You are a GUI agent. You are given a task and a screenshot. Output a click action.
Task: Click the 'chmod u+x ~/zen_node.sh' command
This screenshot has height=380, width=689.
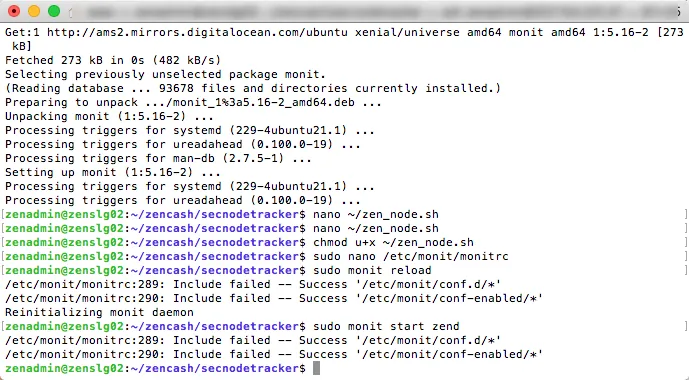393,242
